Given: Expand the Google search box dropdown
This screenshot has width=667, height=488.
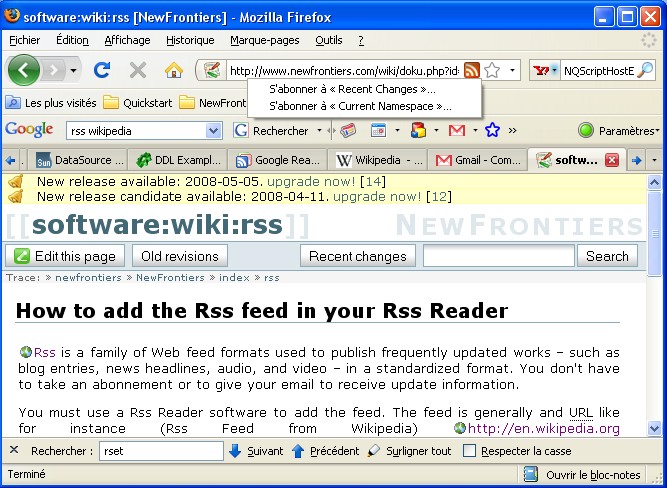Looking at the screenshot, I should pyautogui.click(x=213, y=130).
